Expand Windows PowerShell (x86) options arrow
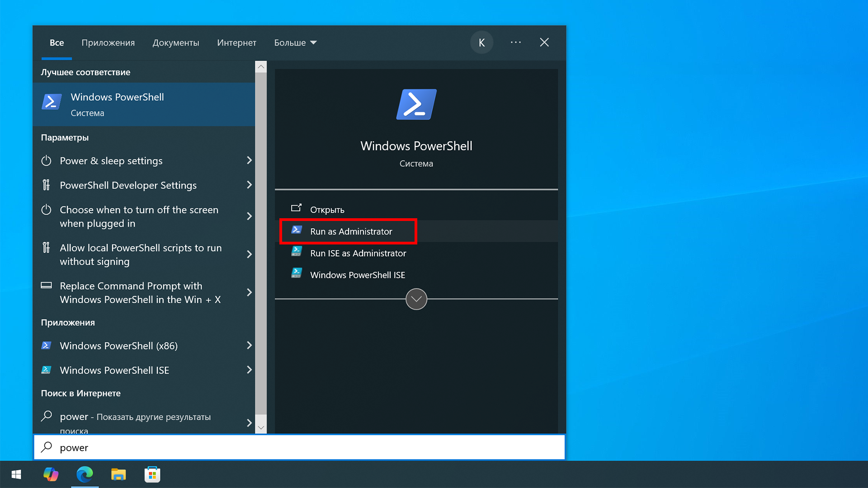The image size is (868, 488). click(249, 346)
